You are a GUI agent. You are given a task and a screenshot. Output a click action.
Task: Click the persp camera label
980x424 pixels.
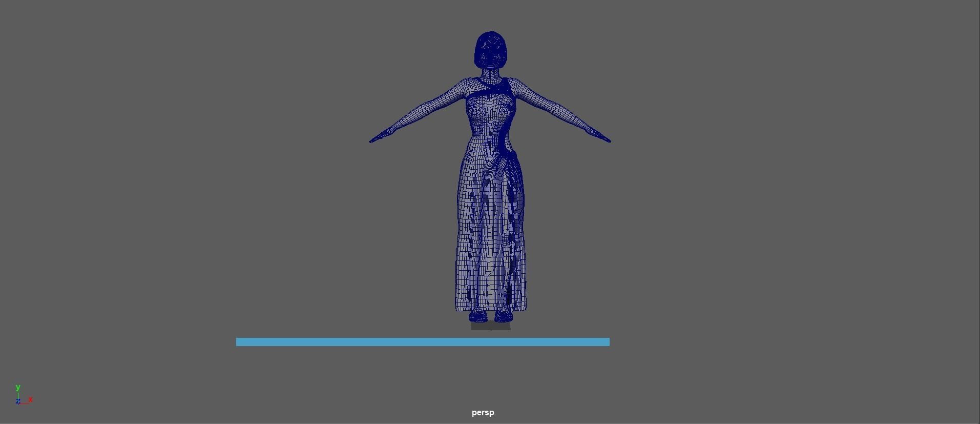(x=483, y=413)
